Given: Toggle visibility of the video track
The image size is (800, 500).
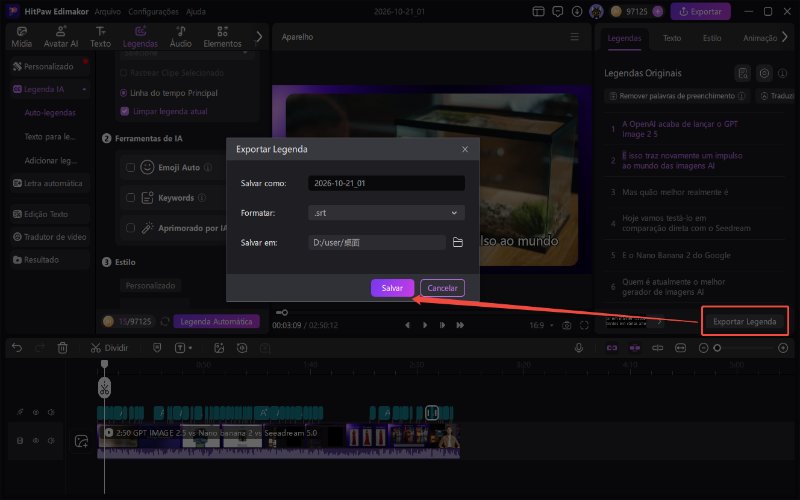Looking at the screenshot, I should point(36,440).
